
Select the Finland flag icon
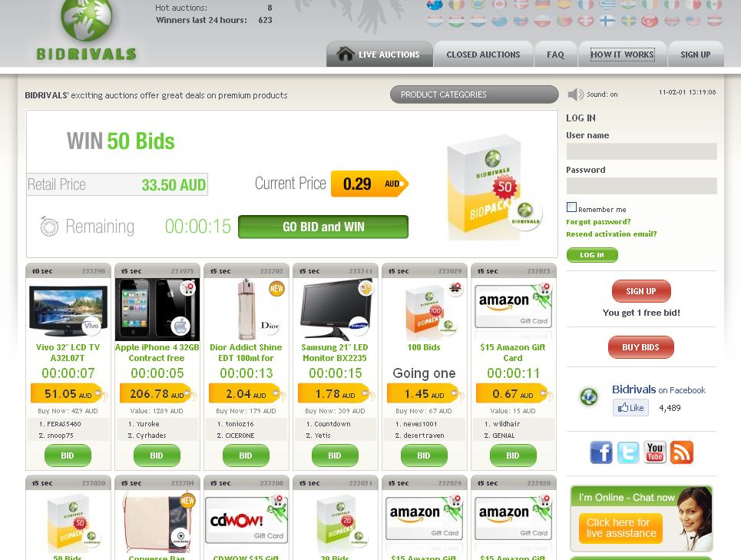(x=607, y=21)
